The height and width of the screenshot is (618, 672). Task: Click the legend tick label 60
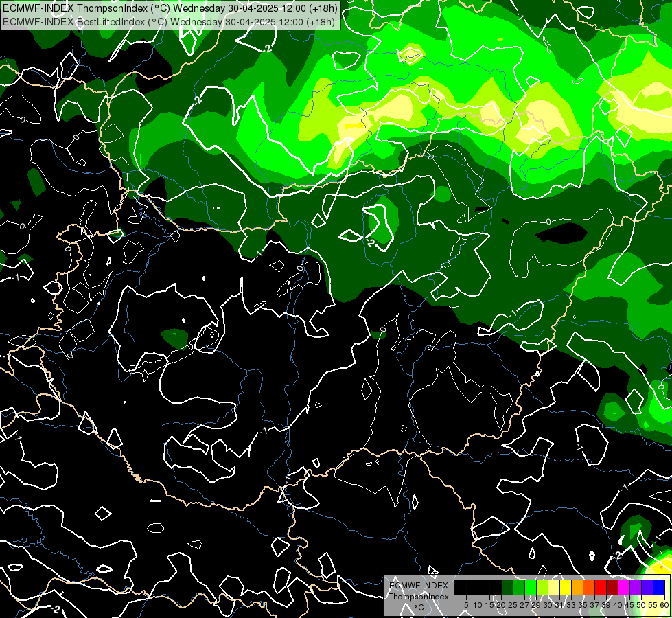(664, 605)
